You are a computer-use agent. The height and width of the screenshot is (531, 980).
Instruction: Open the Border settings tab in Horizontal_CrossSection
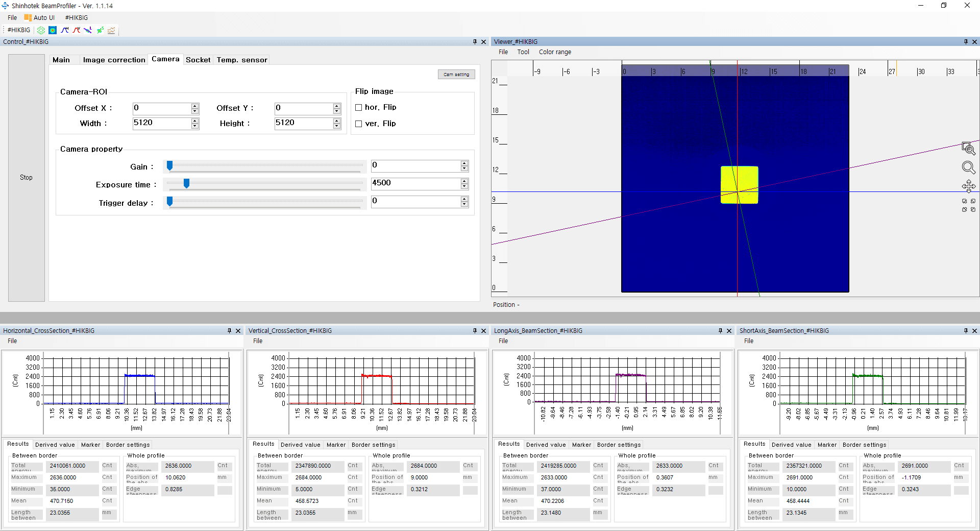[x=128, y=445]
